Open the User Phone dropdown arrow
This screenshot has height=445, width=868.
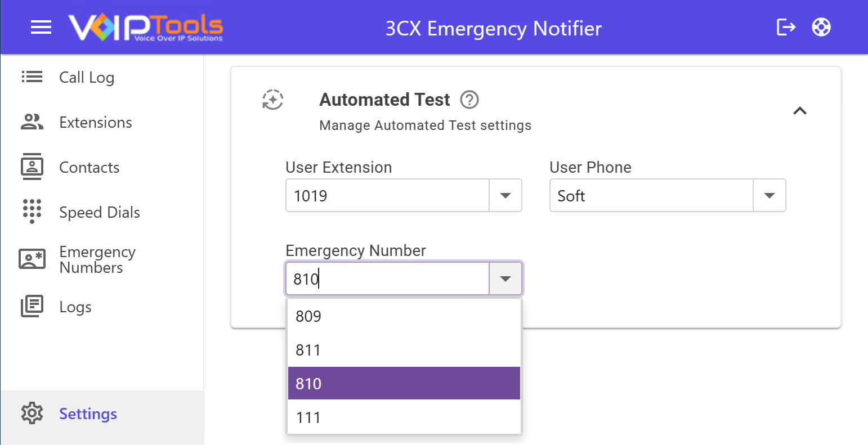769,196
